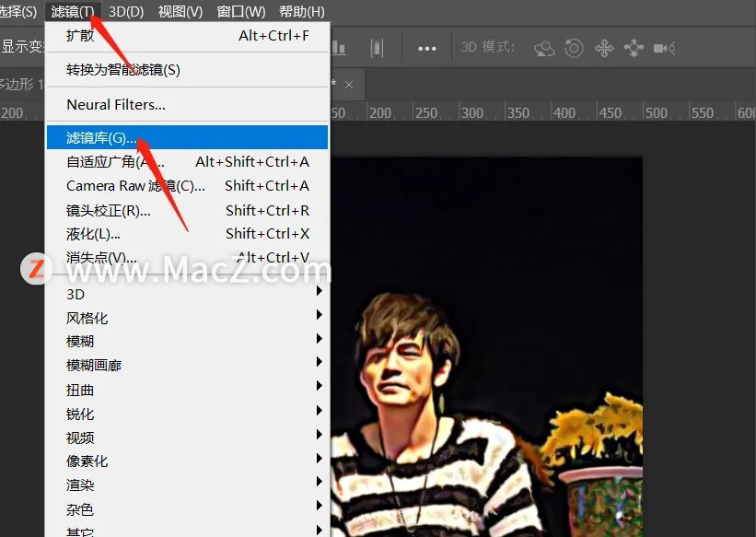This screenshot has height=537, width=756.
Task: Expand the 风格化 submenu
Action: pos(184,318)
